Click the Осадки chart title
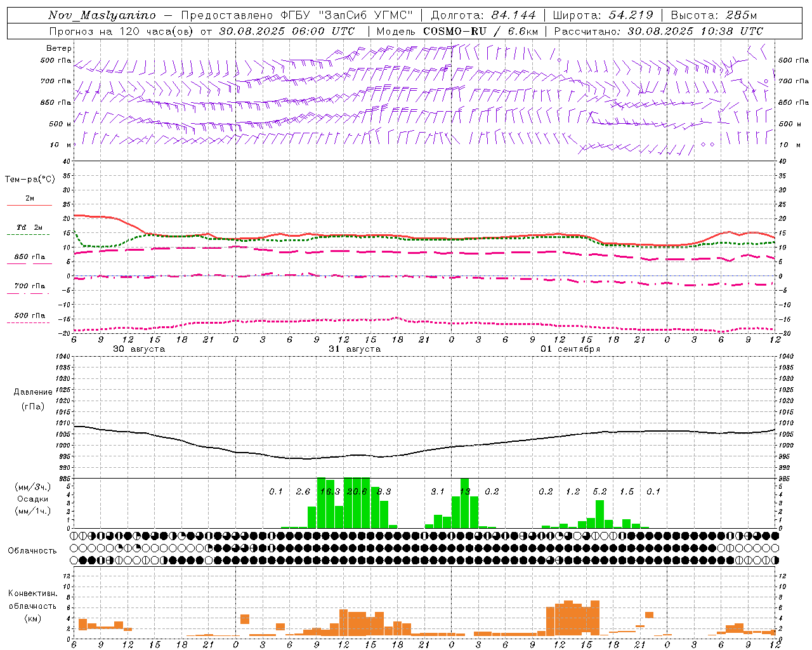 click(x=32, y=499)
